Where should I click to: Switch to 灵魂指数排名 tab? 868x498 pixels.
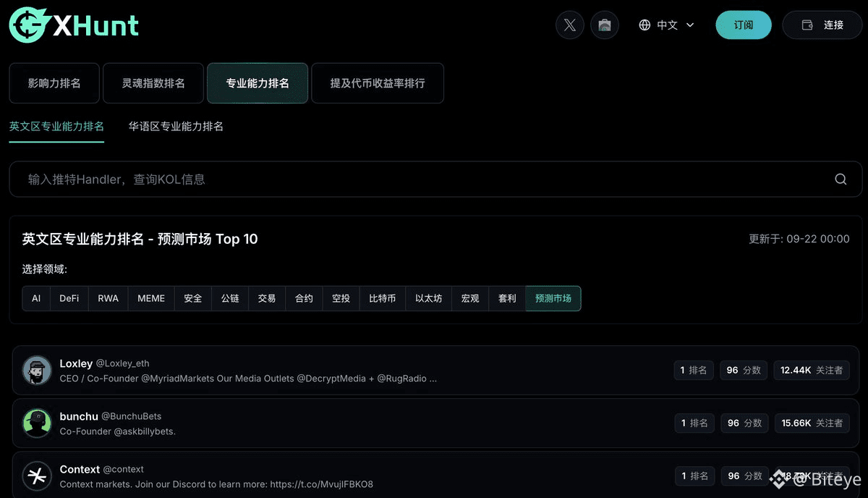(x=153, y=83)
